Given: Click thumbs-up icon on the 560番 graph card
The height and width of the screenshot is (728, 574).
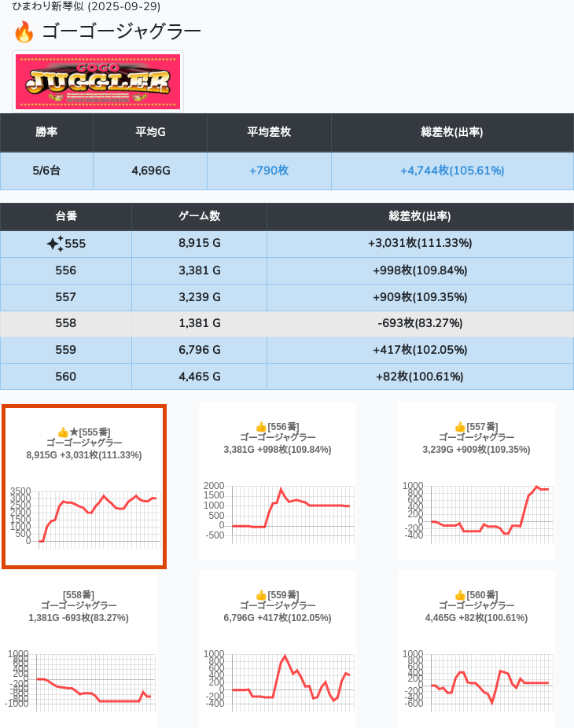Looking at the screenshot, I should tap(460, 595).
